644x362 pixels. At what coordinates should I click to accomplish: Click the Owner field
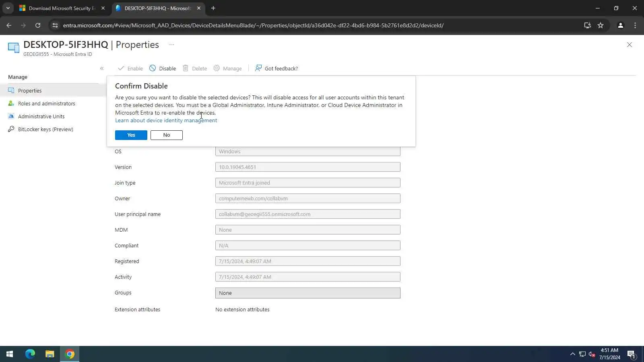[308, 198]
